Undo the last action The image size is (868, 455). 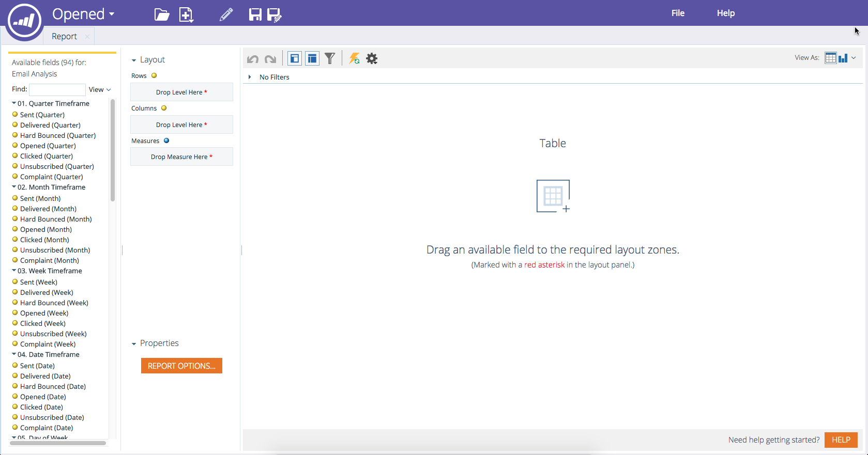(253, 59)
